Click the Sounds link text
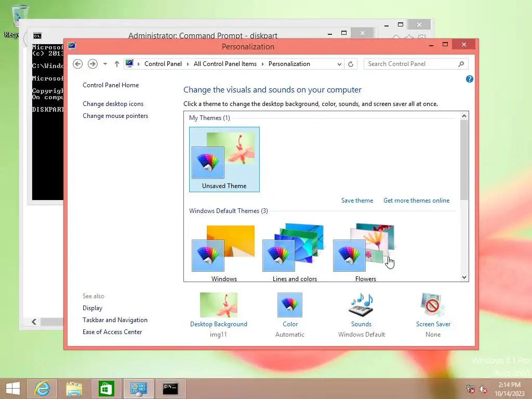Image resolution: width=532 pixels, height=399 pixels. pyautogui.click(x=362, y=324)
